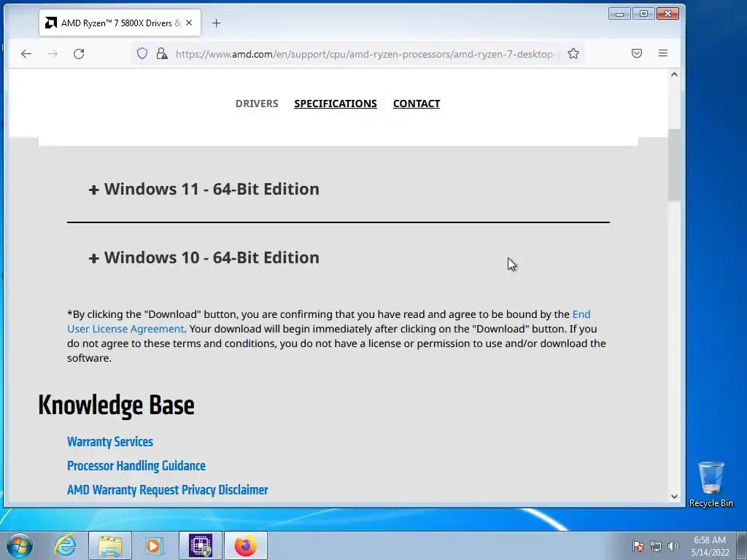Open the tracking protection shield icon
This screenshot has width=747, height=560.
(142, 53)
